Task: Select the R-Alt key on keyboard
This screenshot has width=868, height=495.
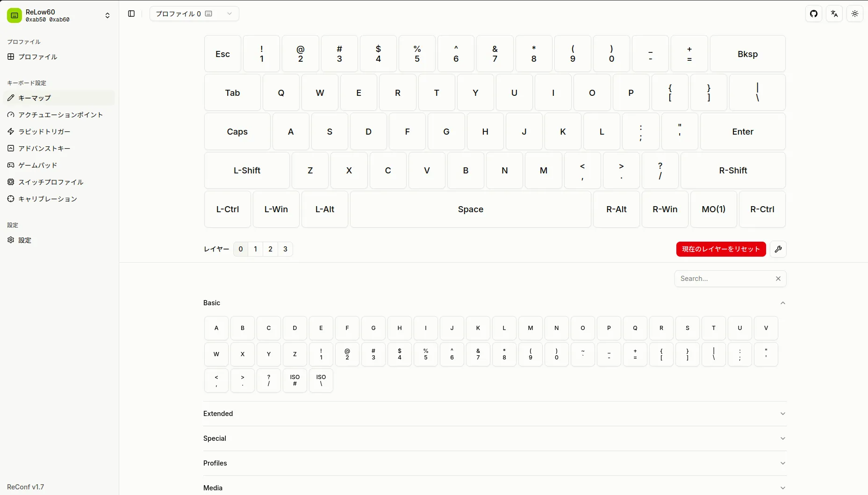Action: (617, 209)
